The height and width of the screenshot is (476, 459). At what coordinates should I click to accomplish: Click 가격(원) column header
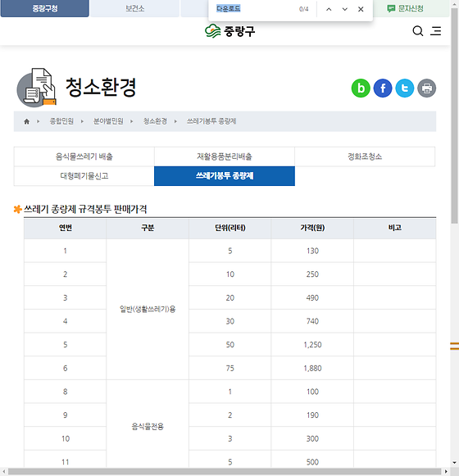[312, 228]
